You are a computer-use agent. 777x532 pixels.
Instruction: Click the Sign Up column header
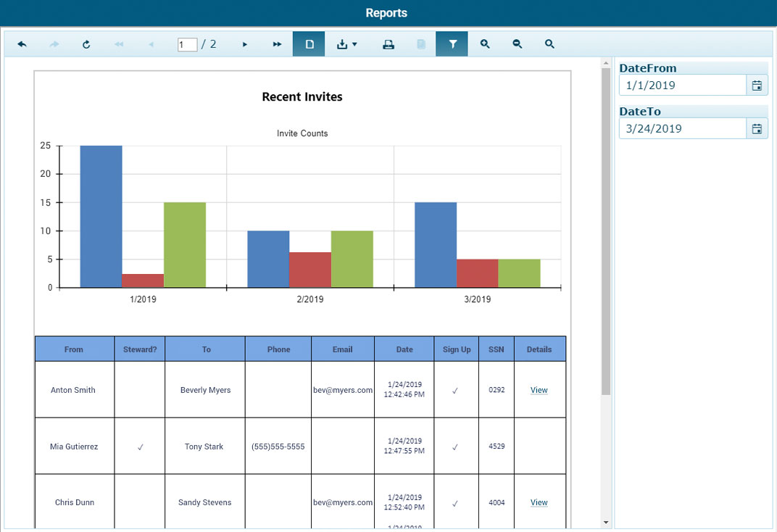457,349
